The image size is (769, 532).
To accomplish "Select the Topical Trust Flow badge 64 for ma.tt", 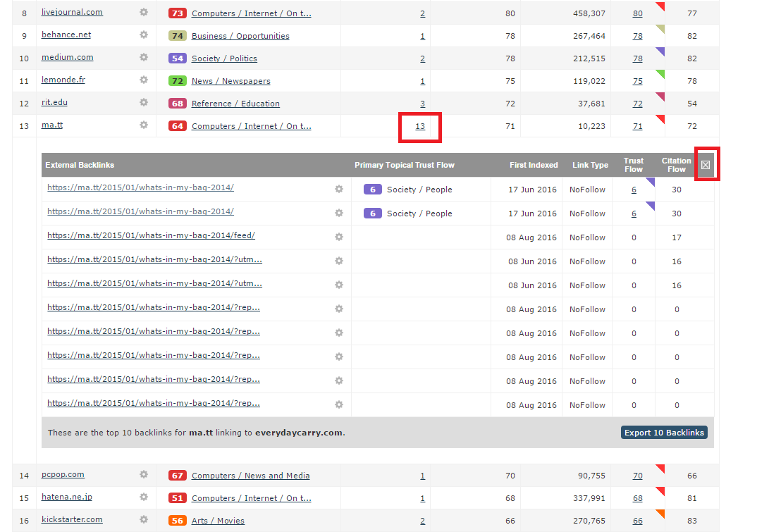I will click(x=178, y=125).
